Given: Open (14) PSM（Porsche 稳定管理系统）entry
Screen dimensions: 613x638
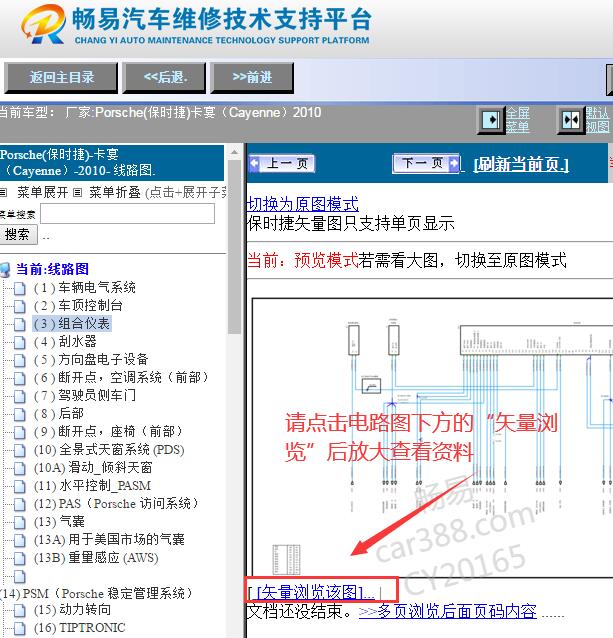Looking at the screenshot, I should coord(96,593).
